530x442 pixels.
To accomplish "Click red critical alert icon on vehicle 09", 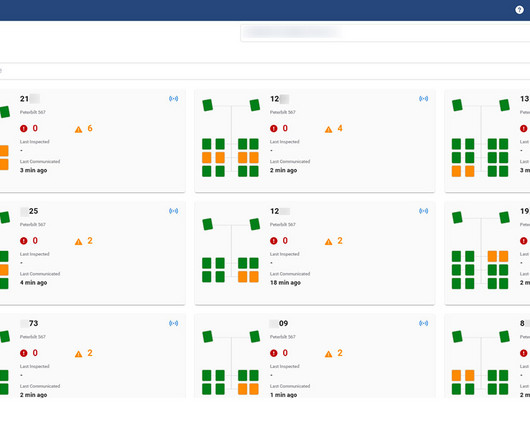I will coord(274,353).
